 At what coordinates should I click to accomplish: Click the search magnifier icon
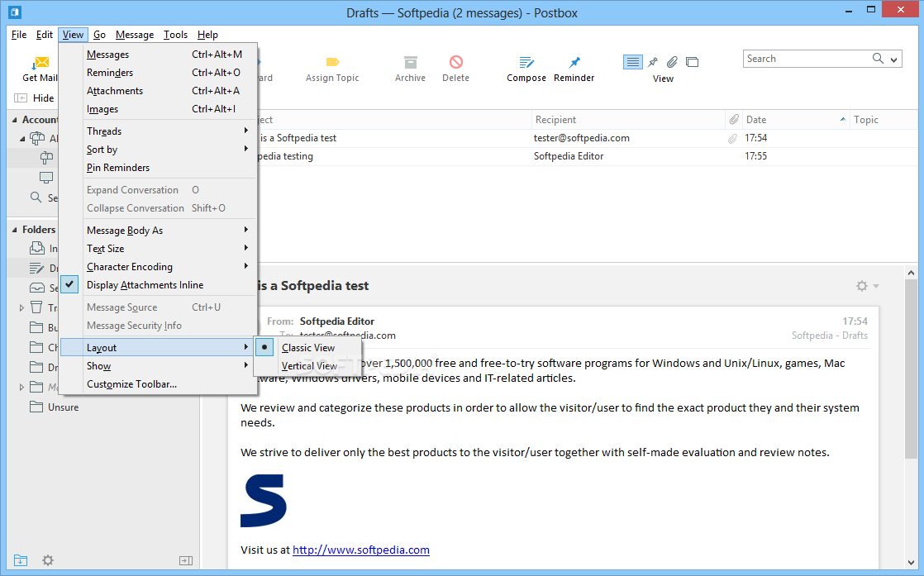(878, 59)
